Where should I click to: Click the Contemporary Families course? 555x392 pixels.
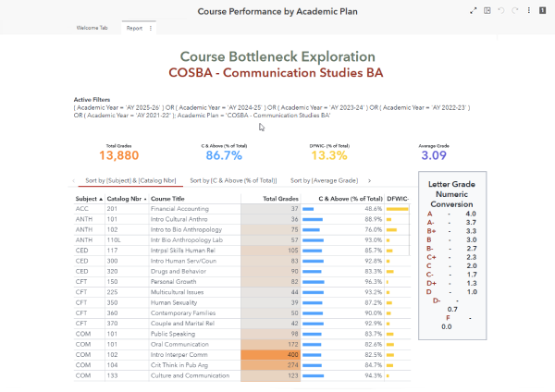(183, 313)
